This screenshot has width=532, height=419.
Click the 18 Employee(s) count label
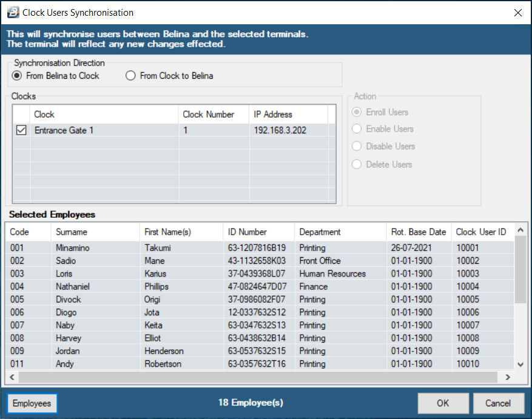(x=251, y=403)
